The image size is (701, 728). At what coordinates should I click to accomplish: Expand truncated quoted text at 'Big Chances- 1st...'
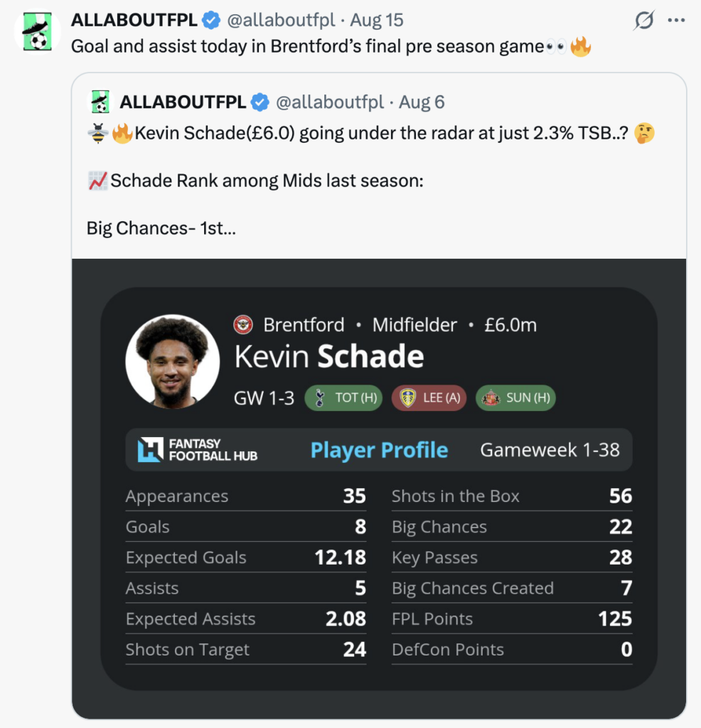point(161,228)
